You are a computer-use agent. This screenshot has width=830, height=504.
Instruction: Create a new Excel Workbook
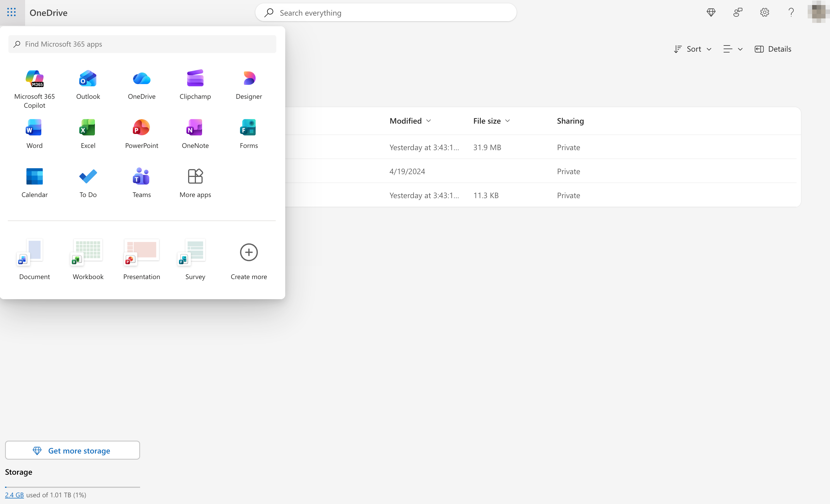88,259
